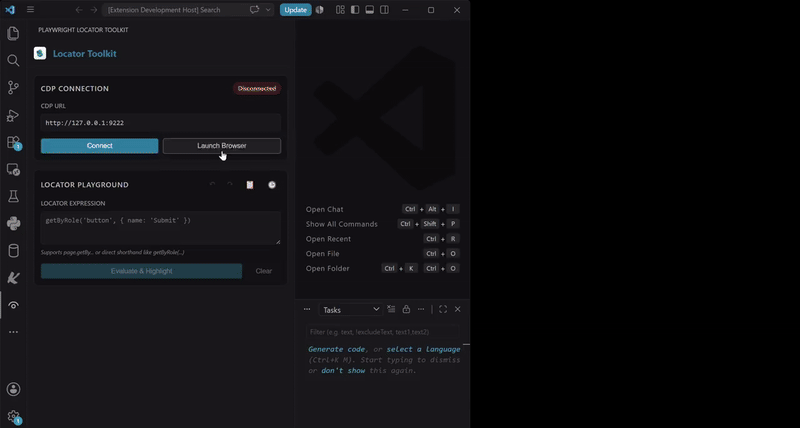Viewport: 800px width, 428px height.
Task: Open the panel views ellipsis left of Tasks
Action: [307, 309]
